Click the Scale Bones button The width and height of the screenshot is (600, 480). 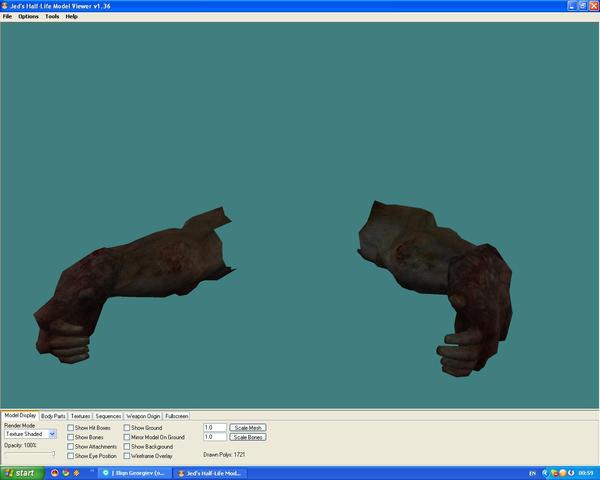pyautogui.click(x=248, y=437)
